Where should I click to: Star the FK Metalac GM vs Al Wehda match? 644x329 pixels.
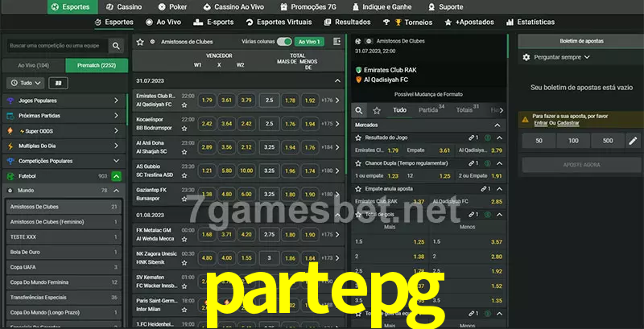[184, 239]
